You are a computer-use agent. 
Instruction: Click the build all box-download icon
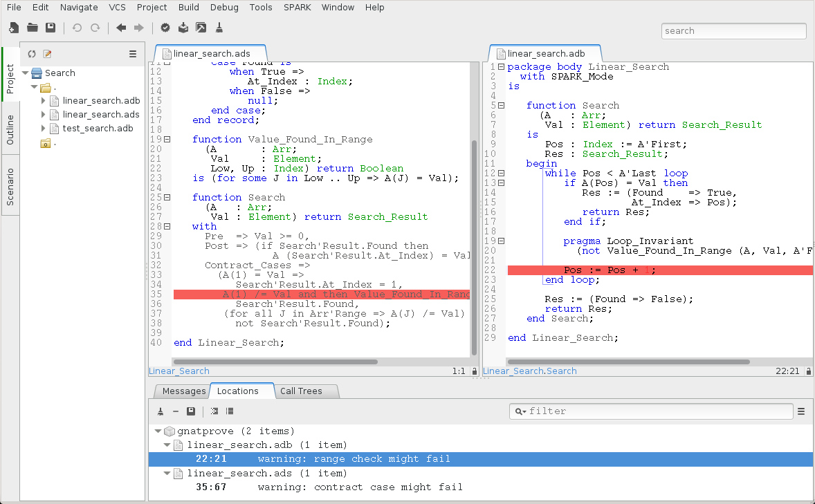tap(183, 28)
